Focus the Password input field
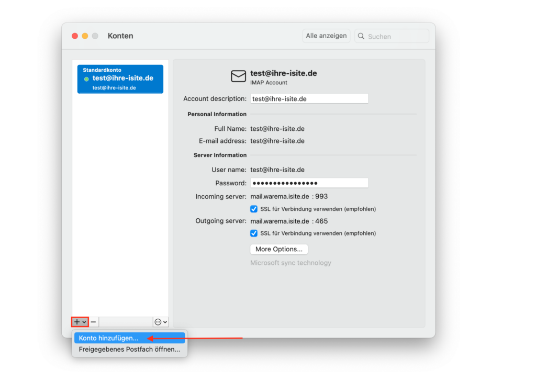 point(309,183)
